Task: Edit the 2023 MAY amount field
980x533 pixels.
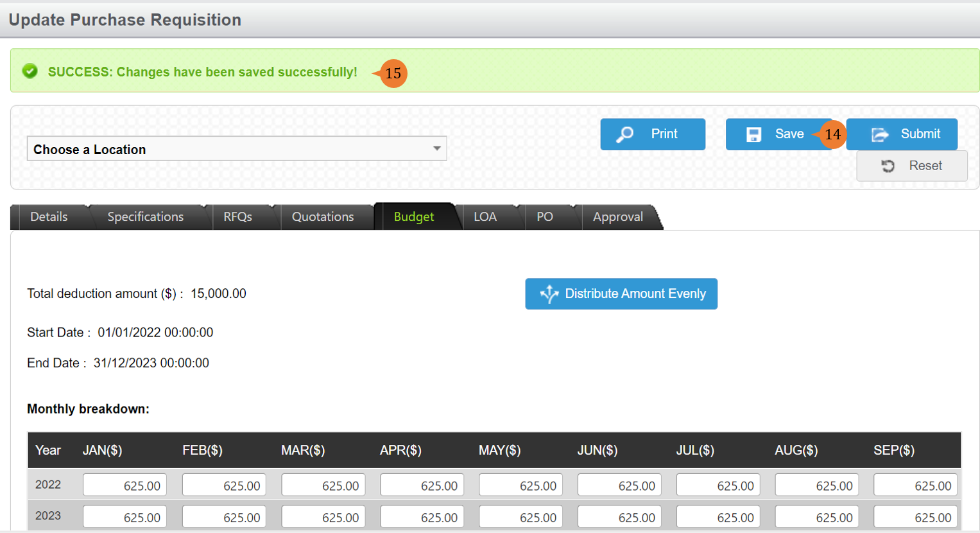Action: click(520, 517)
